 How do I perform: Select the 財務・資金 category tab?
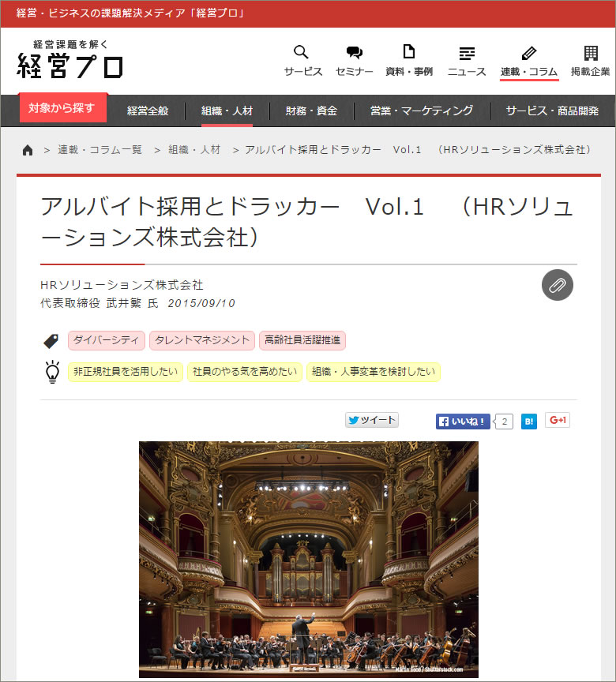311,111
